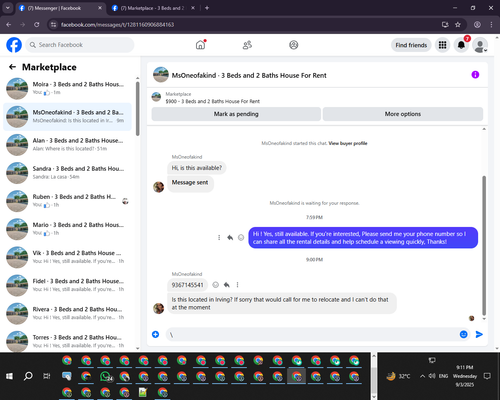Open the plus attachment menu
This screenshot has height=400, width=500.
155,334
